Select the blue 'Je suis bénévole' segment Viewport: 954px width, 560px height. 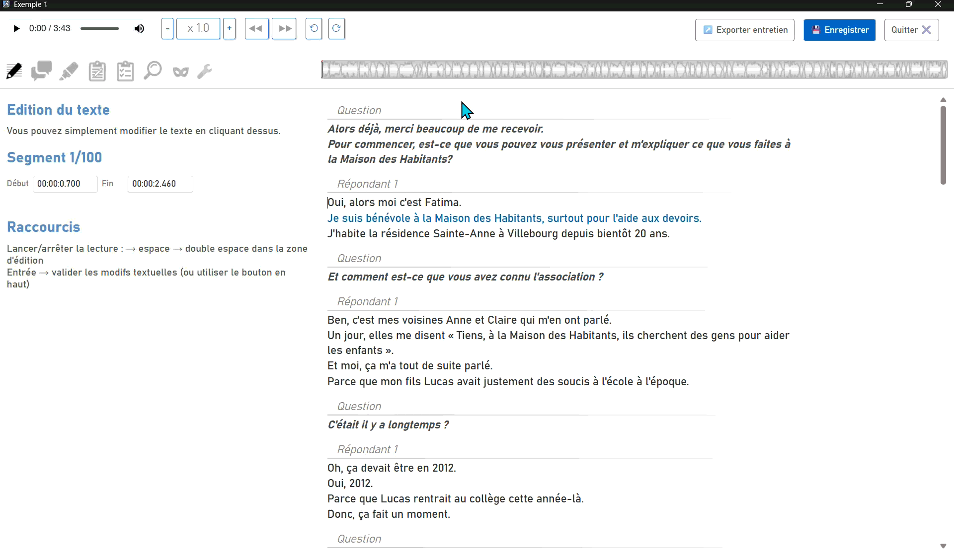point(514,218)
